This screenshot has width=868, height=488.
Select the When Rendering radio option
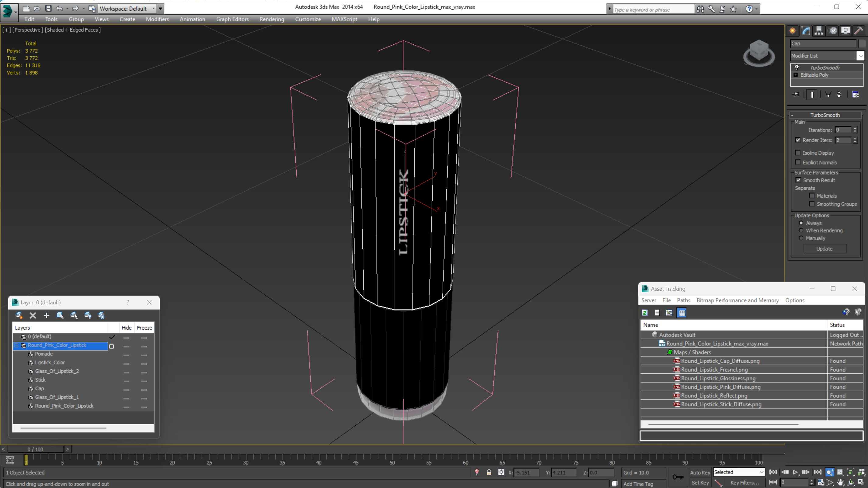pyautogui.click(x=801, y=230)
